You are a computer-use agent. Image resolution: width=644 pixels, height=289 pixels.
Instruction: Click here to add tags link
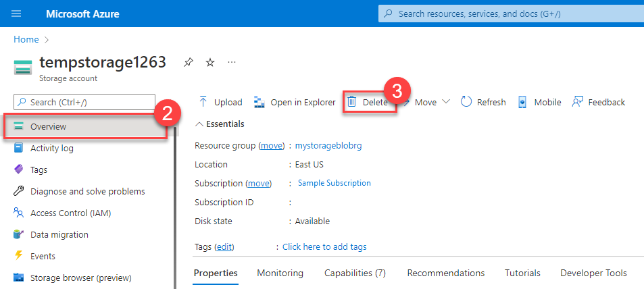tap(324, 246)
